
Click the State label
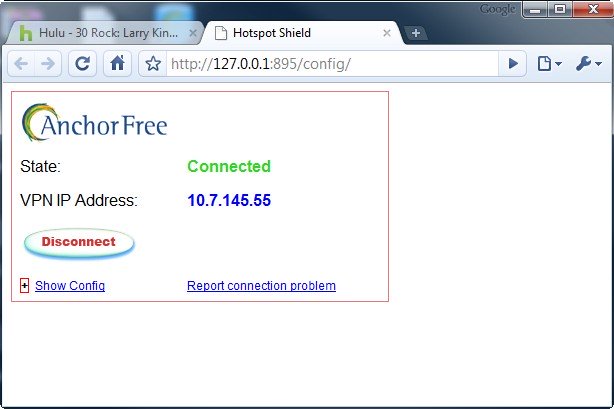40,166
